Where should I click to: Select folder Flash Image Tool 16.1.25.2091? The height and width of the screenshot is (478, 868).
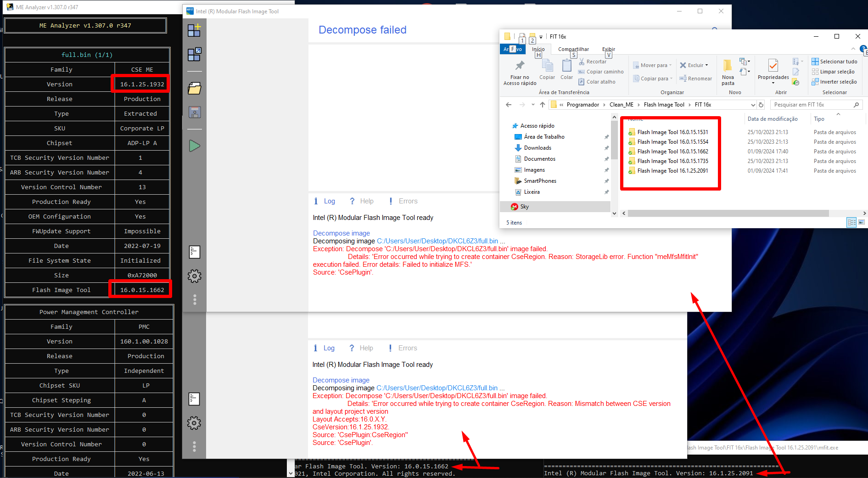(x=672, y=171)
